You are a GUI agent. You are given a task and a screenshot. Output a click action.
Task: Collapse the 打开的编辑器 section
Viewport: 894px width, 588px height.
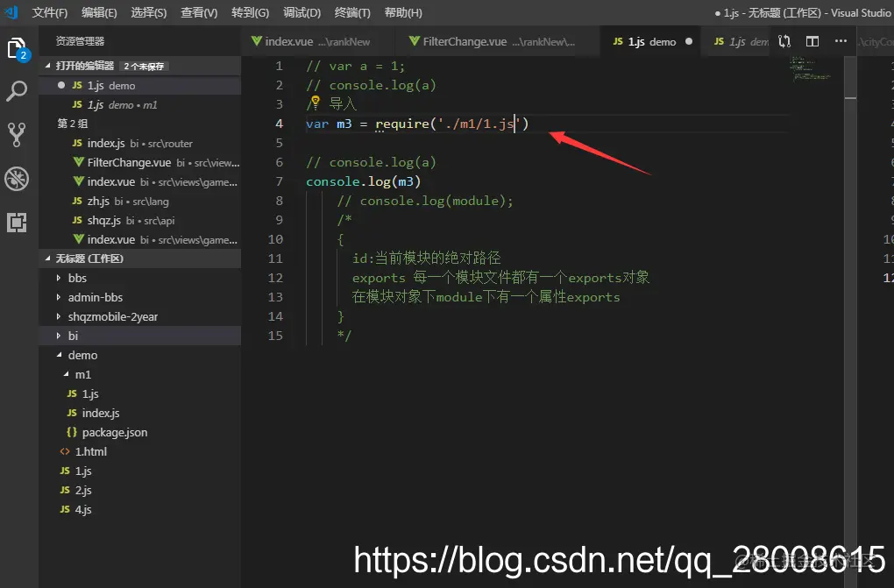tap(139, 66)
